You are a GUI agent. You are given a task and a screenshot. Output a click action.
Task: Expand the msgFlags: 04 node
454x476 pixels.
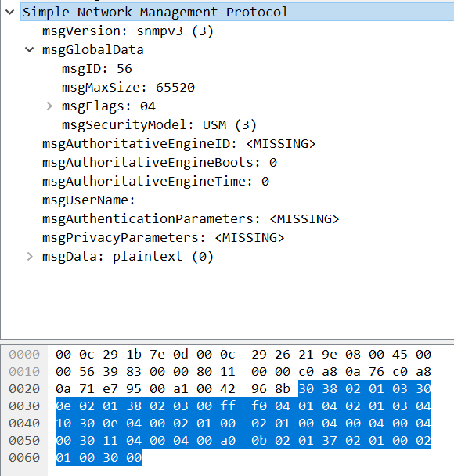coord(49,106)
